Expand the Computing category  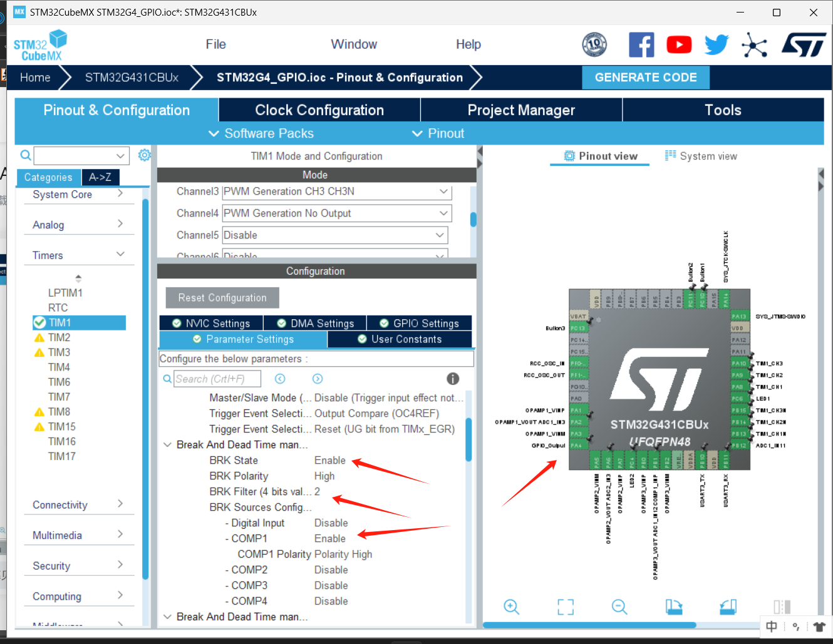point(120,595)
